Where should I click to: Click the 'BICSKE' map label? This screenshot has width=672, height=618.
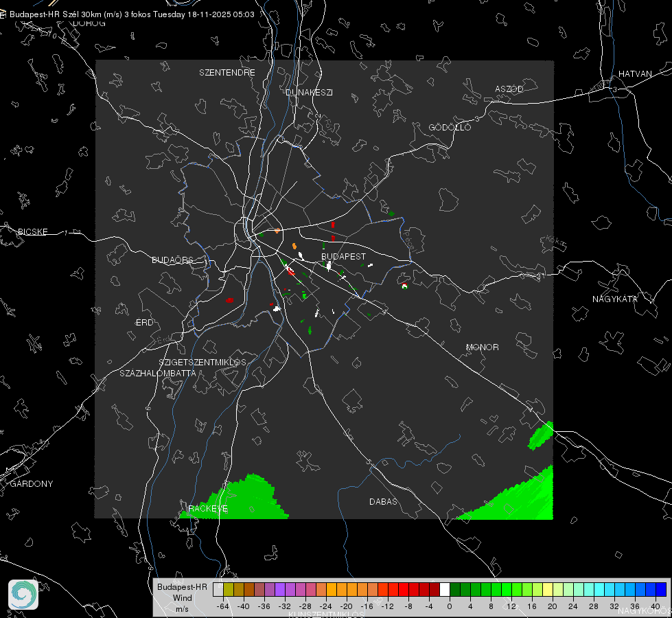coord(33,232)
